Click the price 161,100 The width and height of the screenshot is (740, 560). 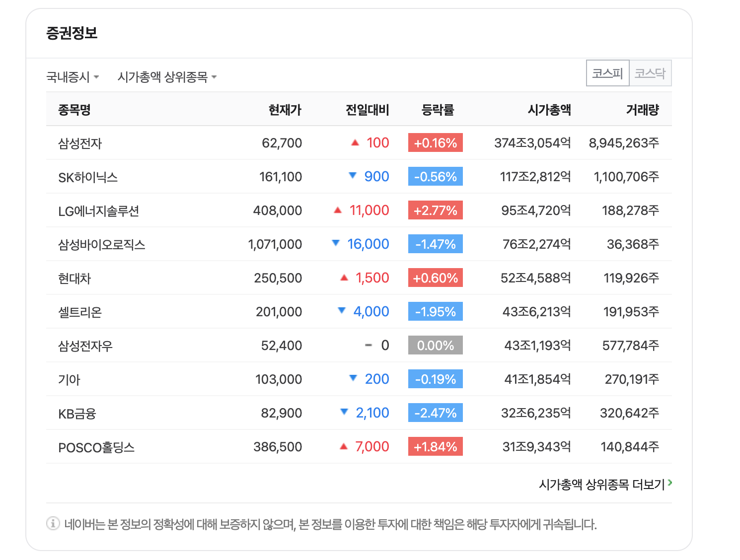(281, 177)
